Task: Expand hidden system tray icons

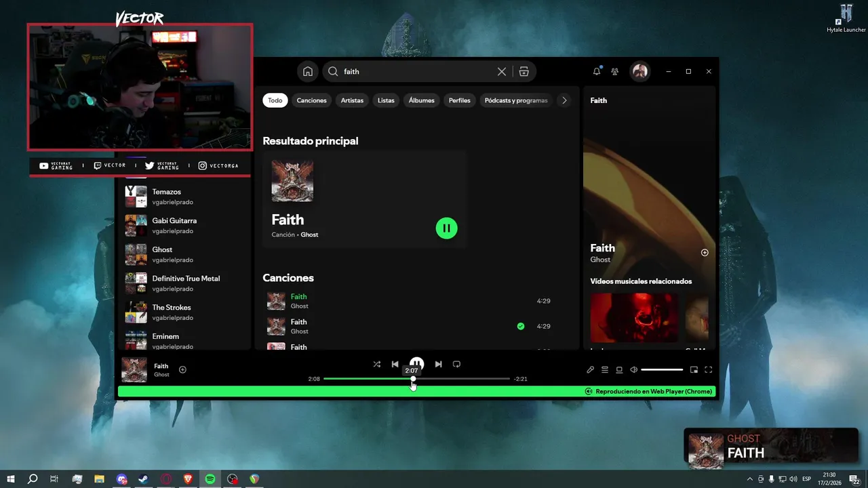Action: point(749,479)
